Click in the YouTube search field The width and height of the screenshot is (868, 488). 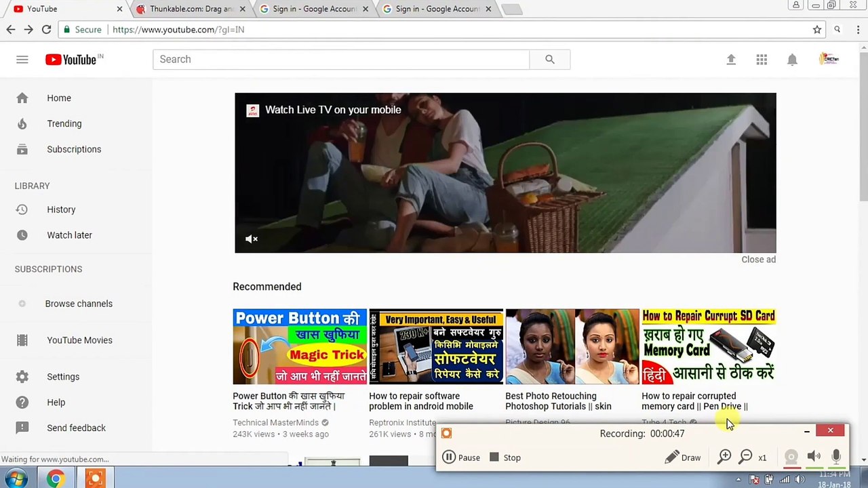coord(340,60)
